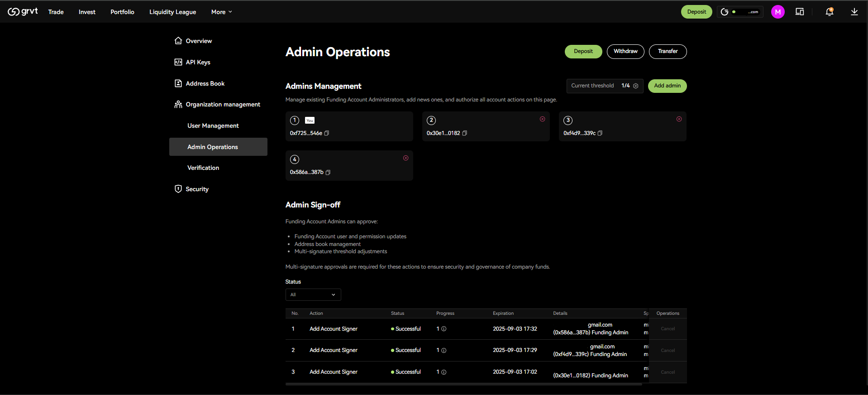The height and width of the screenshot is (395, 868).
Task: Open the Security section in sidebar
Action: [x=197, y=189]
